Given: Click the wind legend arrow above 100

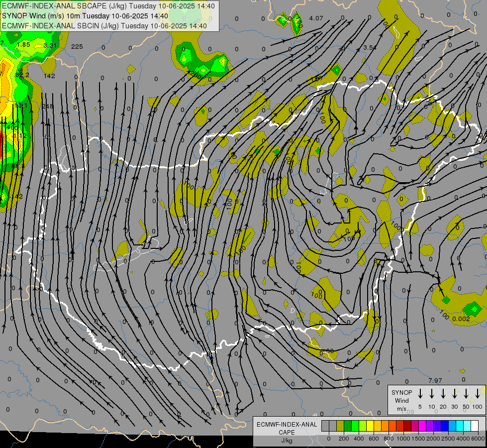Looking at the screenshot, I should pyautogui.click(x=478, y=393).
